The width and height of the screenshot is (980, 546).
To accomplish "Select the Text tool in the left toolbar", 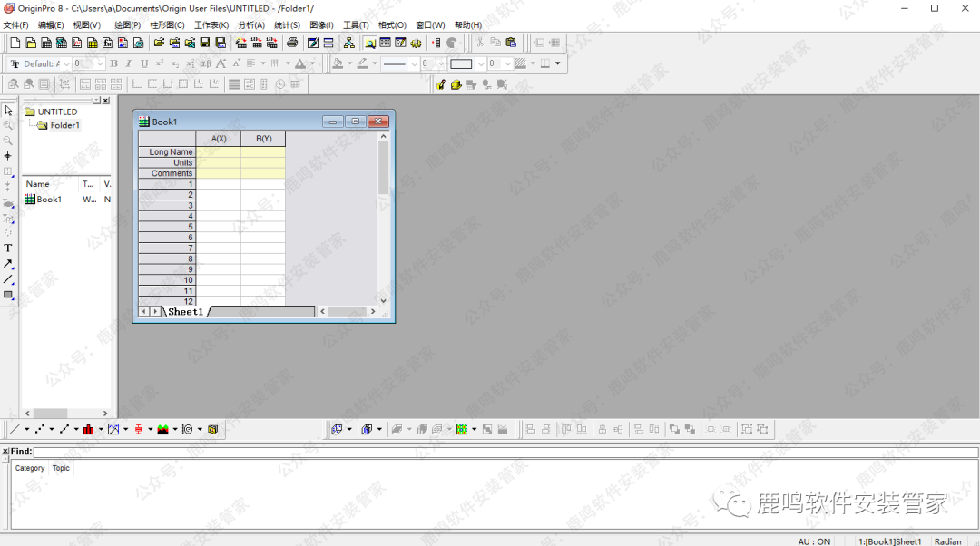I will [x=8, y=248].
